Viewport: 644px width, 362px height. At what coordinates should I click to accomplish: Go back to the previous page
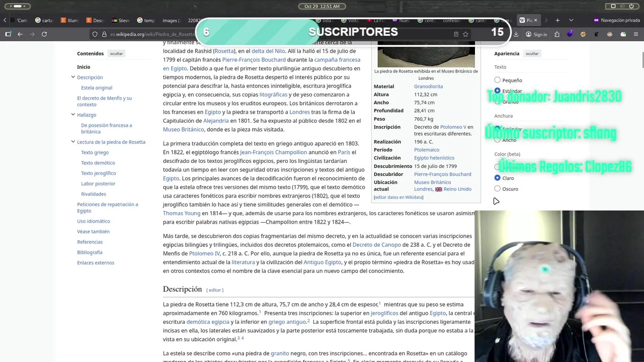(20, 34)
